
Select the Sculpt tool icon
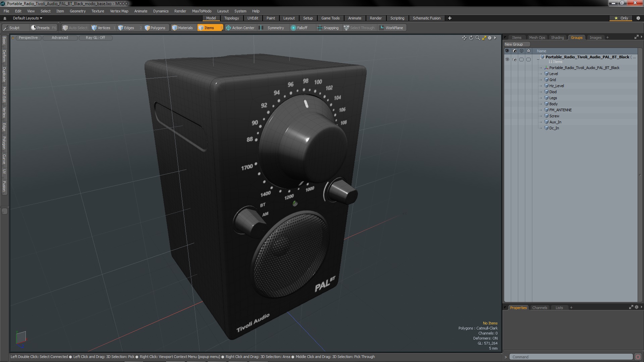[6, 28]
